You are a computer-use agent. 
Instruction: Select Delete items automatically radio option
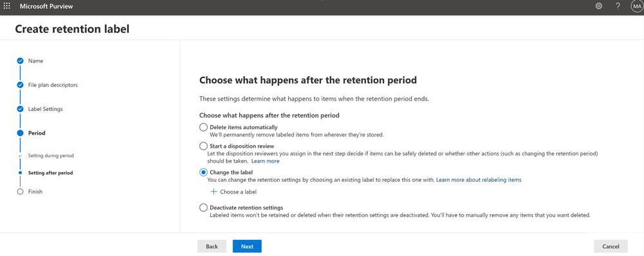pos(203,128)
